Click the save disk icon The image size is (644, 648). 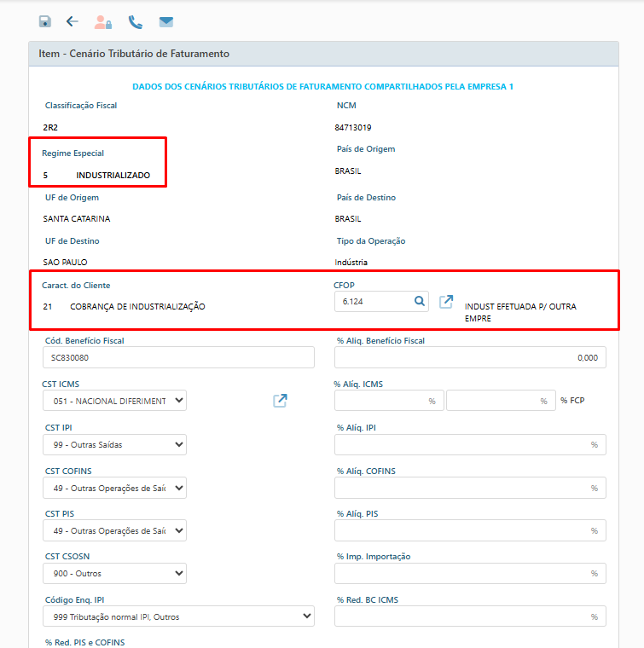click(45, 22)
